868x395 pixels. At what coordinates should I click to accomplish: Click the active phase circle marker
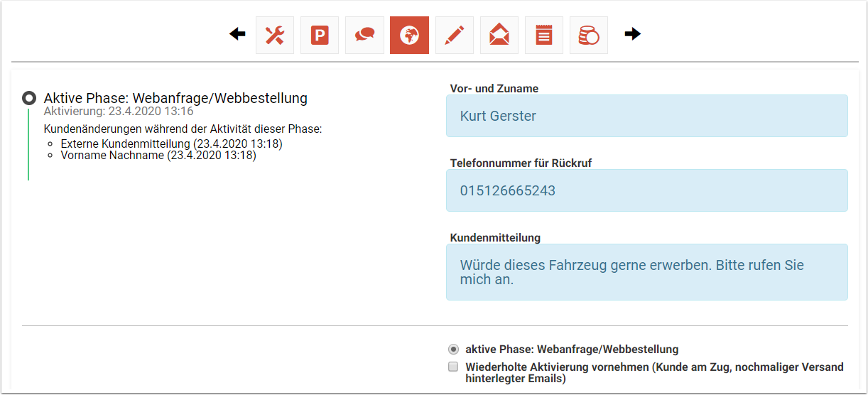click(29, 99)
